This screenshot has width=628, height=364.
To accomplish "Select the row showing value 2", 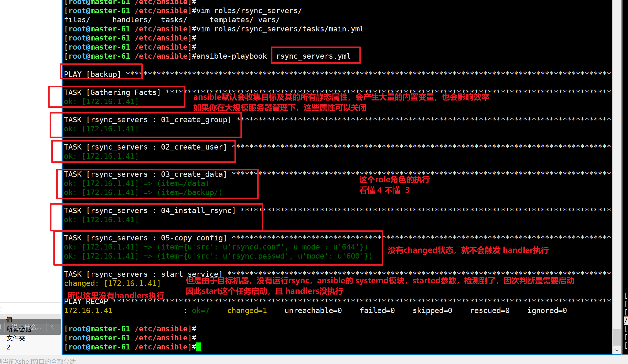I will (x=8, y=347).
